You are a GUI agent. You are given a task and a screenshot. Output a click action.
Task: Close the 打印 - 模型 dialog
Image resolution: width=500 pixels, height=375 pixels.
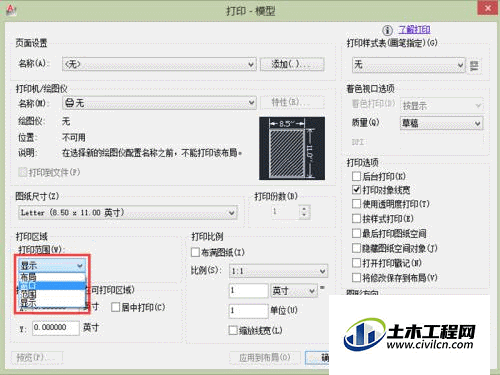click(488, 8)
